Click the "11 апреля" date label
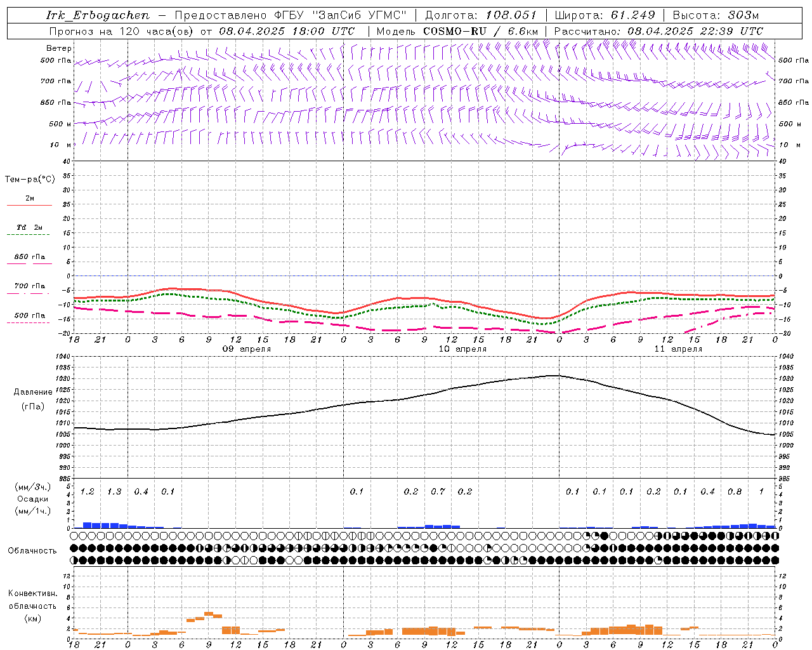This screenshot has height=650, width=812. click(678, 349)
